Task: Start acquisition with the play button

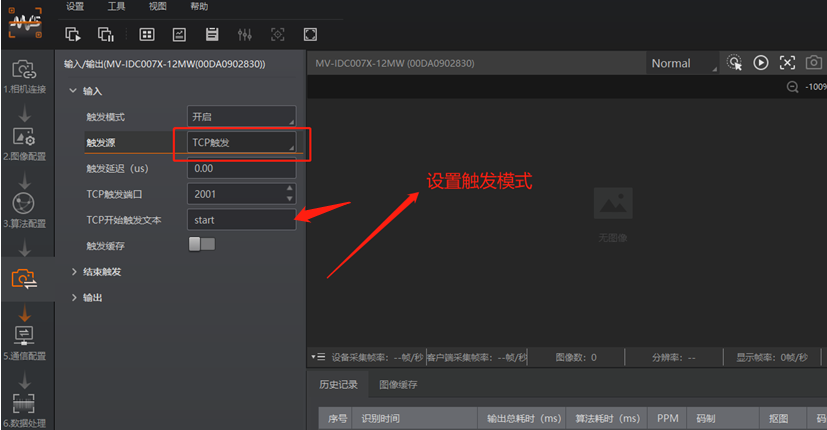Action: click(x=761, y=63)
